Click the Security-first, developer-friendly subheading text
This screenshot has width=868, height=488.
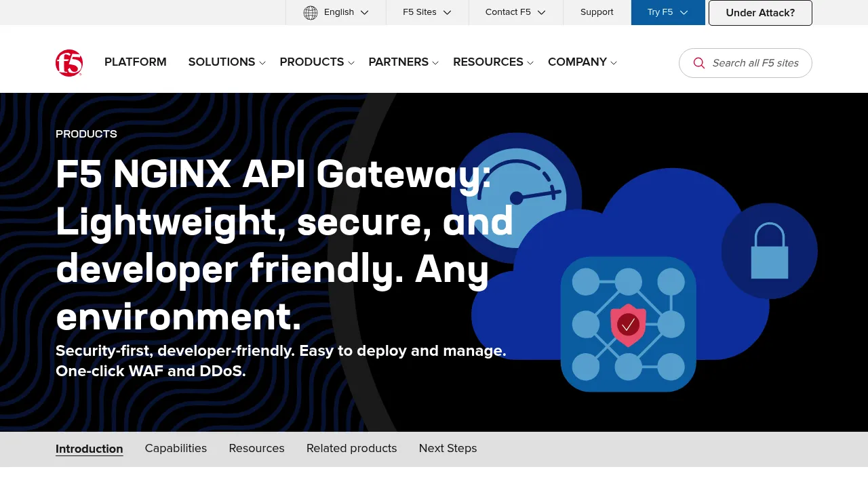coord(281,361)
